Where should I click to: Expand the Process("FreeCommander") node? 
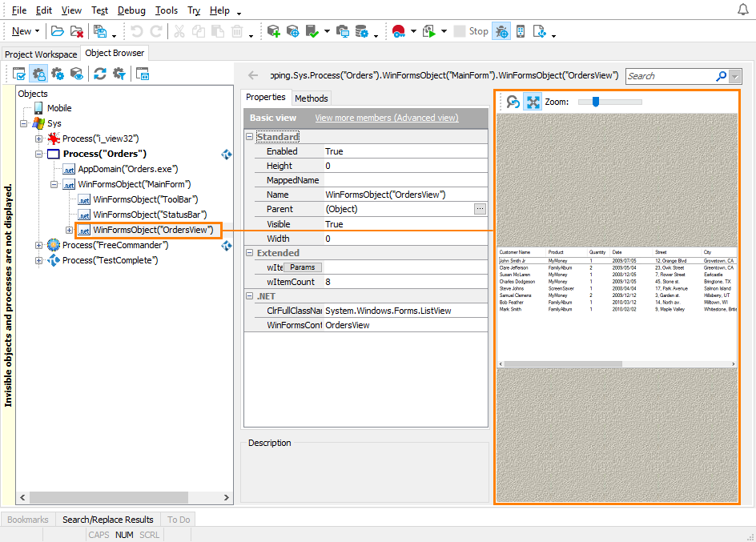tap(38, 245)
